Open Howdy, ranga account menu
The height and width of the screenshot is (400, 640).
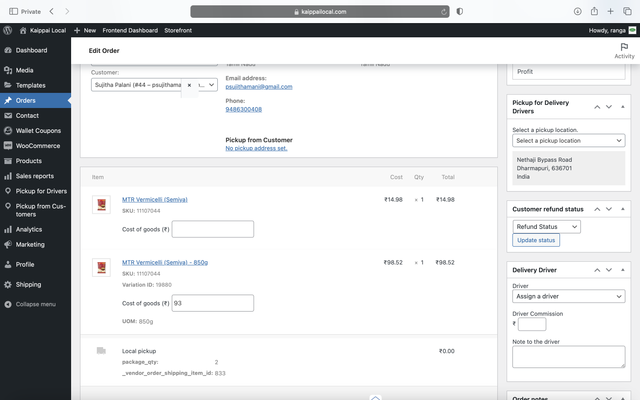pos(612,30)
